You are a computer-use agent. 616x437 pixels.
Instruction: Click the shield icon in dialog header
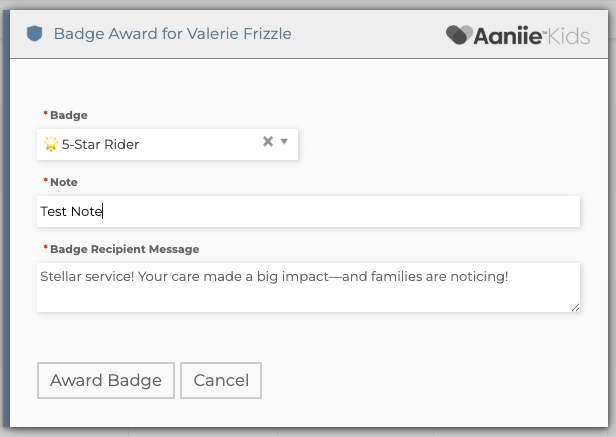click(35, 34)
